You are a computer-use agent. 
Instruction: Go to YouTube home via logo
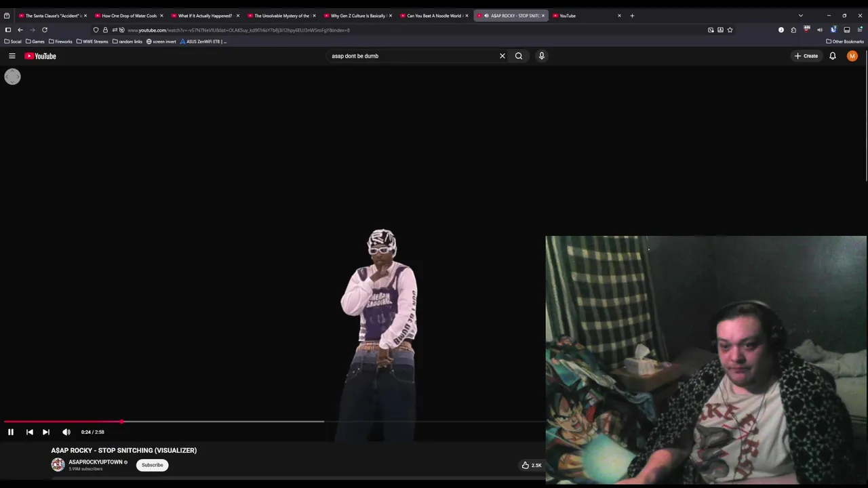click(x=40, y=56)
